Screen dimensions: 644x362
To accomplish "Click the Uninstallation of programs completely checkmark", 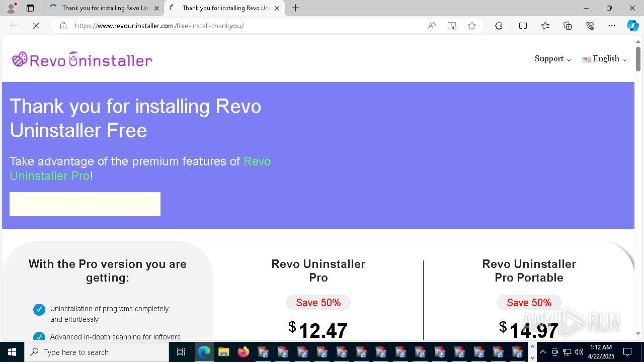I will click(39, 310).
